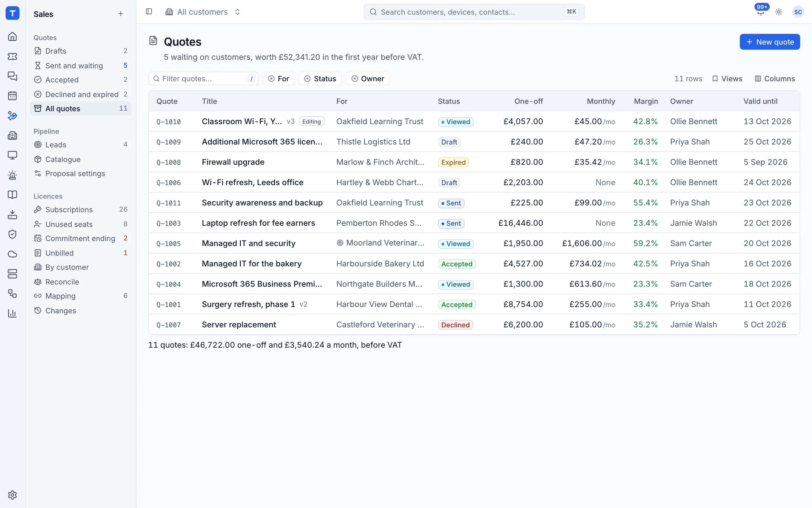812x508 pixels.
Task: Add a For filter
Action: [279, 79]
